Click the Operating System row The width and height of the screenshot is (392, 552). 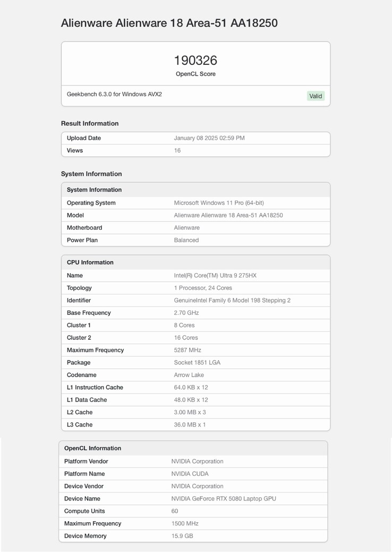[195, 203]
